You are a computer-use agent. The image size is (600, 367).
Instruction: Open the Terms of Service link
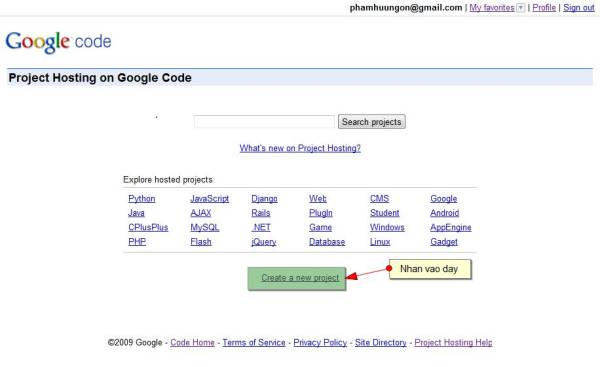coord(254,343)
